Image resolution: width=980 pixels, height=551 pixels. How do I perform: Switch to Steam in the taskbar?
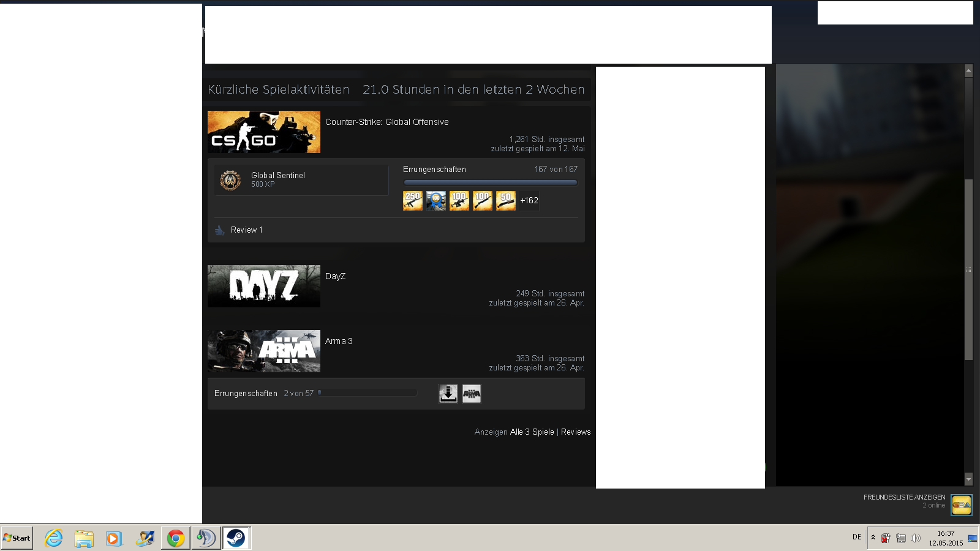point(236,538)
